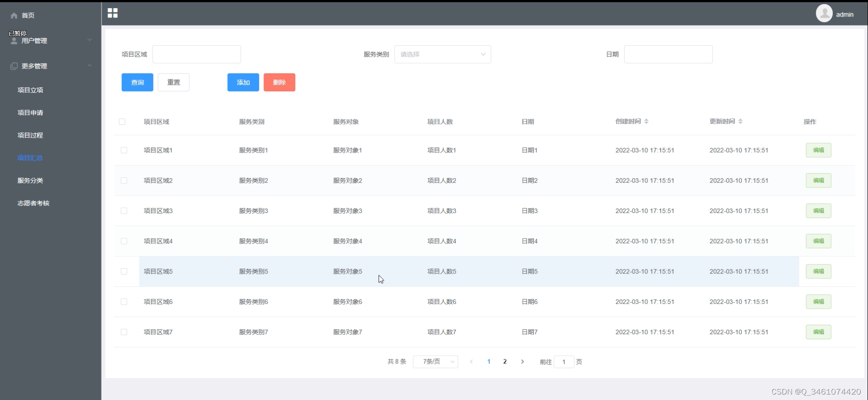Collapse the 更多管理 menu chevron

[x=90, y=65]
